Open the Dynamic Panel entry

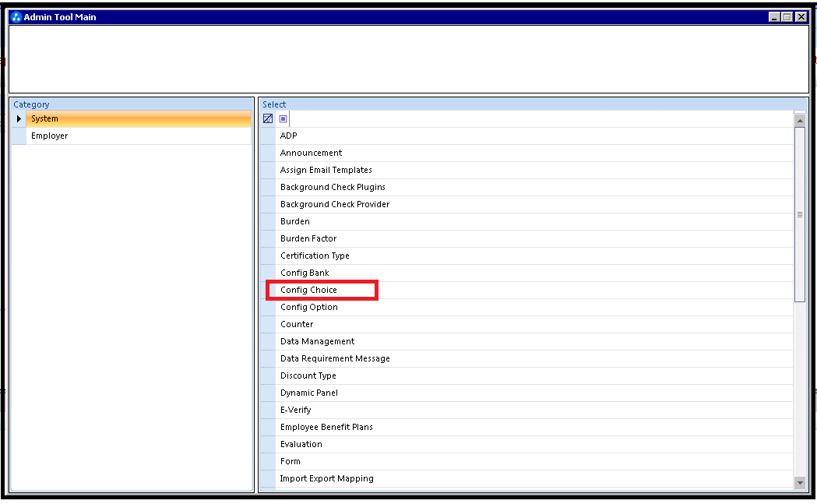point(534,393)
